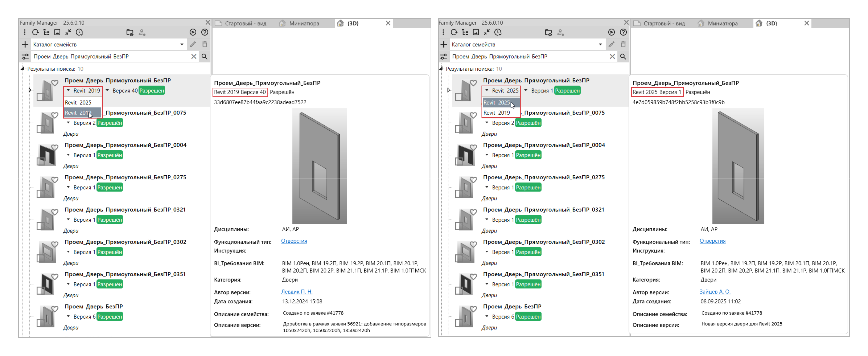This screenshot has width=868, height=356.
Task: Click the trash delete icon in left panel
Action: [205, 45]
